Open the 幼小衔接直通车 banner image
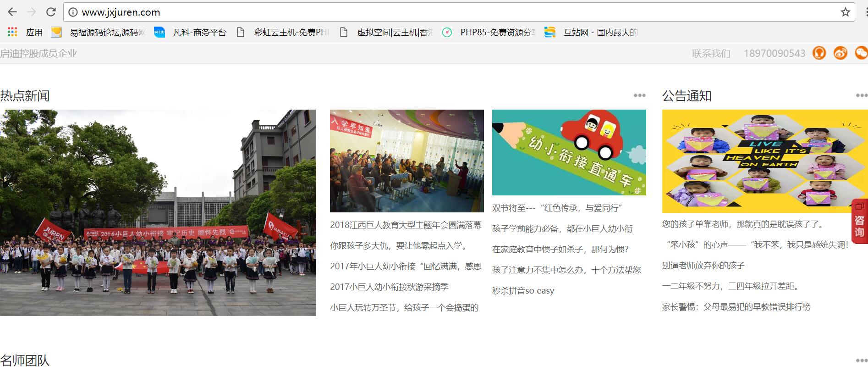Screen dimensions: 868x372 tap(569, 152)
